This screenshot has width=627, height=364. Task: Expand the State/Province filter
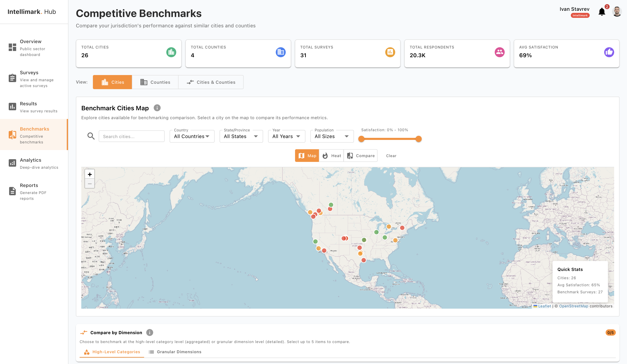241,136
